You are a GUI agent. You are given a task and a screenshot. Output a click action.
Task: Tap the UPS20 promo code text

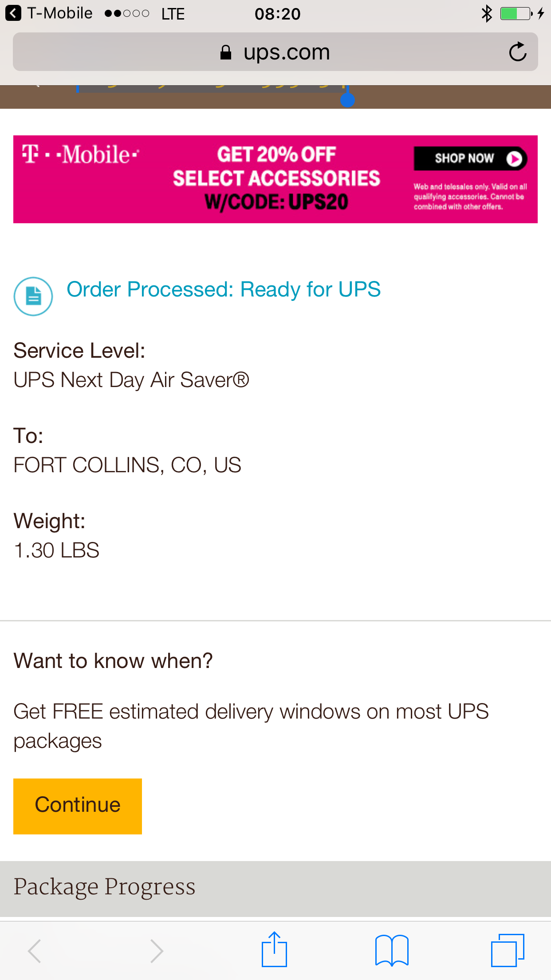pos(319,202)
